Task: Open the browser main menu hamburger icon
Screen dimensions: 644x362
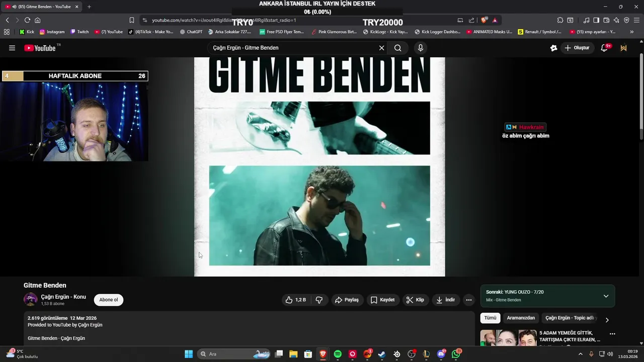Action: point(637,20)
